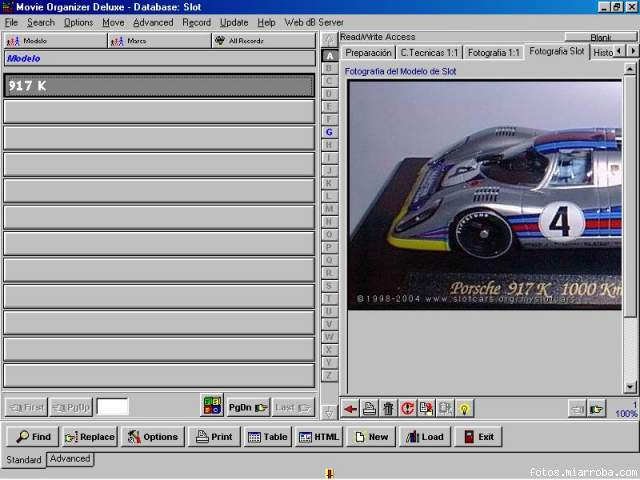This screenshot has width=640, height=480.
Task: Click the copy record icon with red mark
Action: point(426,408)
